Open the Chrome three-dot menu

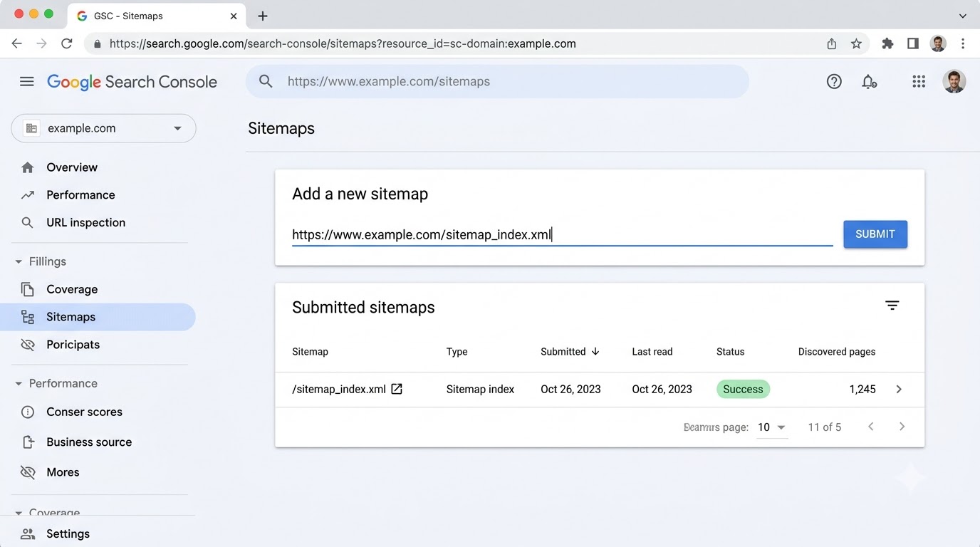pyautogui.click(x=963, y=43)
